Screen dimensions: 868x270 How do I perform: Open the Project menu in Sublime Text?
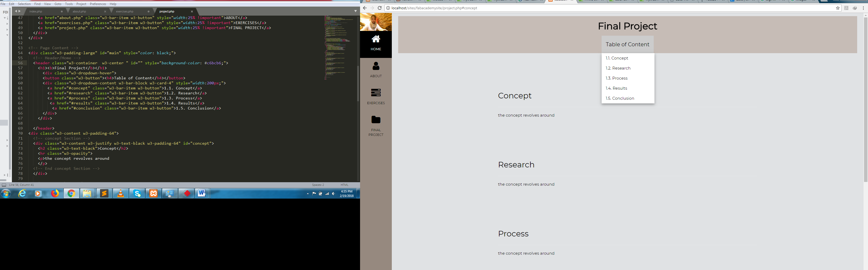point(81,4)
